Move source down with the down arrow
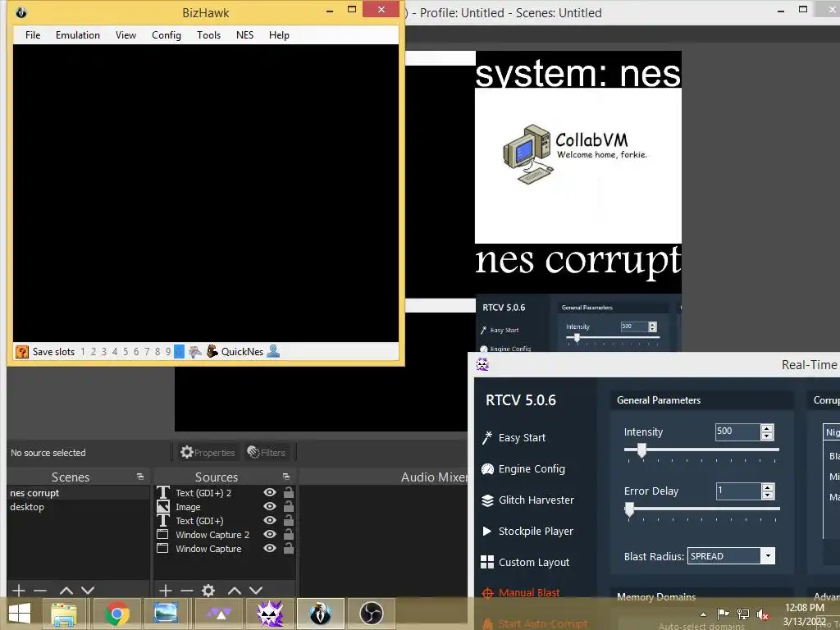Viewport: 840px width, 630px height. point(256,591)
